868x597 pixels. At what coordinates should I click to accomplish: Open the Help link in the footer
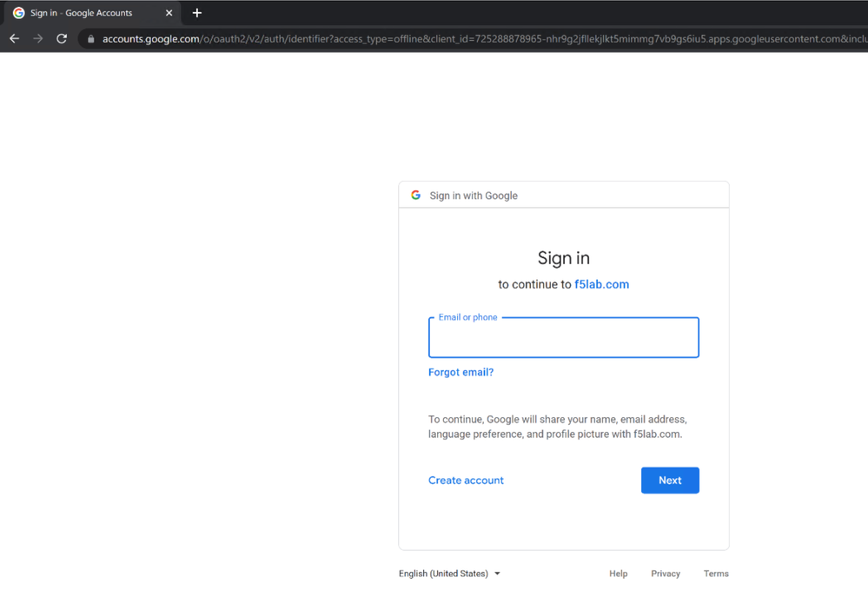pyautogui.click(x=619, y=574)
